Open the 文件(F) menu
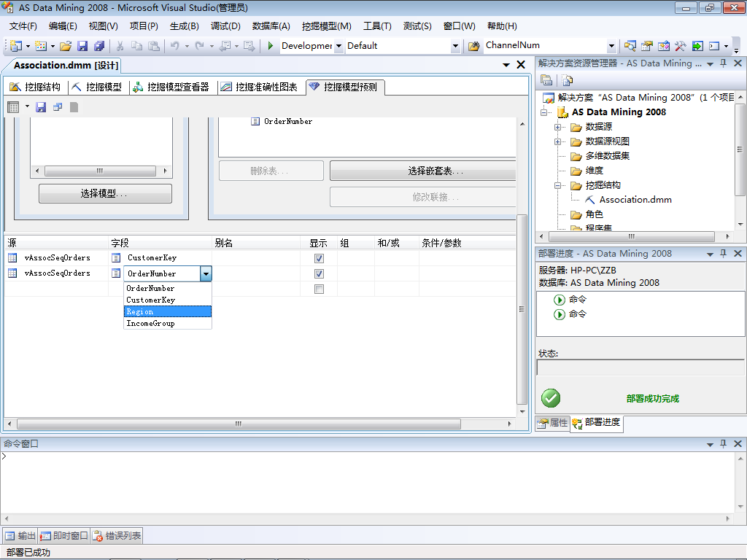Screen dimensions: 747x560 click(23, 26)
